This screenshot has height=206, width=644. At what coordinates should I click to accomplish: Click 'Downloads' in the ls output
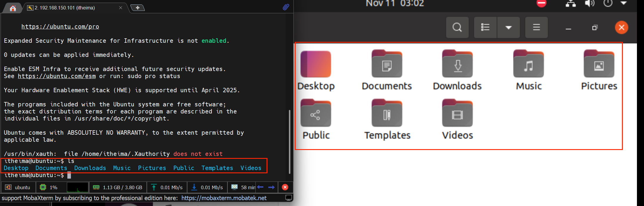click(x=90, y=168)
